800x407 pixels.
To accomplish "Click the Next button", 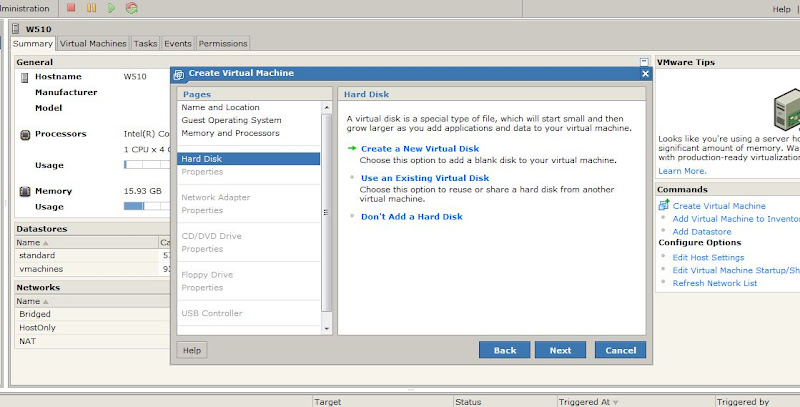I will coord(560,350).
